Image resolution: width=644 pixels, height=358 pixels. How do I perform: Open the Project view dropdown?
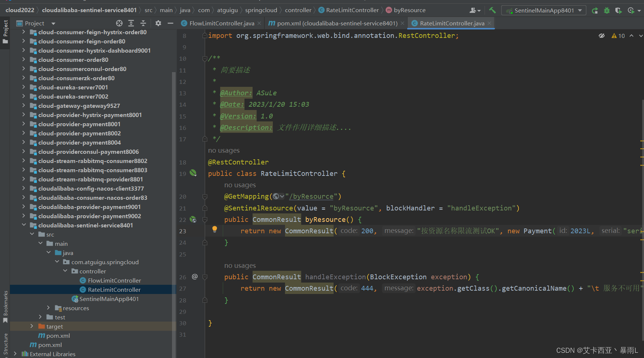[53, 24]
